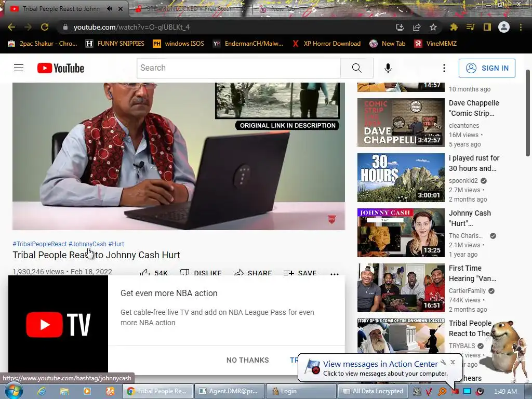
Task: Switch to the Login taskbar window
Action: [301, 391]
